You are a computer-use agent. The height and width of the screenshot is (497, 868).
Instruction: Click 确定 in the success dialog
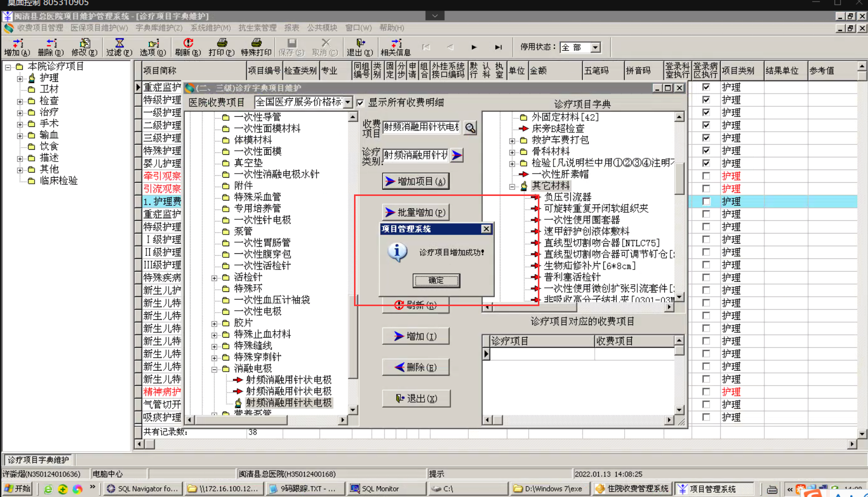pos(436,280)
